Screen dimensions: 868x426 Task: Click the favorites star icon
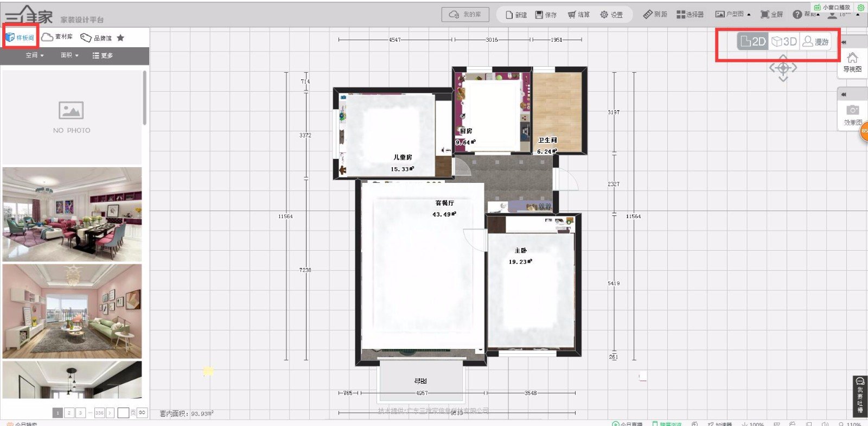click(x=120, y=37)
